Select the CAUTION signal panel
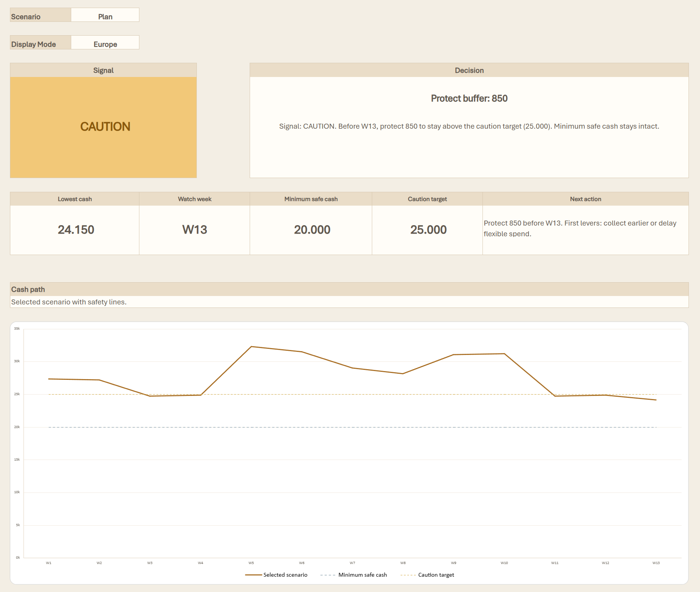Viewport: 700px width, 592px height. [x=103, y=128]
